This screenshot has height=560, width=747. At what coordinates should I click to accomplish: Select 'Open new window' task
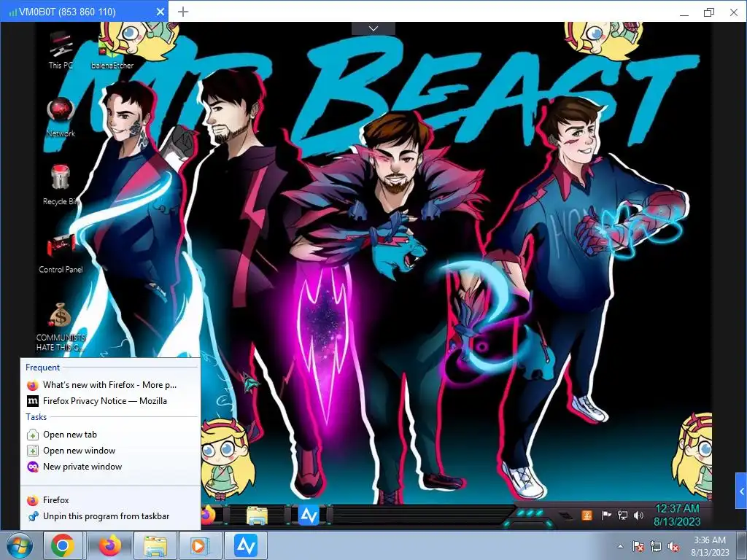tap(109, 451)
